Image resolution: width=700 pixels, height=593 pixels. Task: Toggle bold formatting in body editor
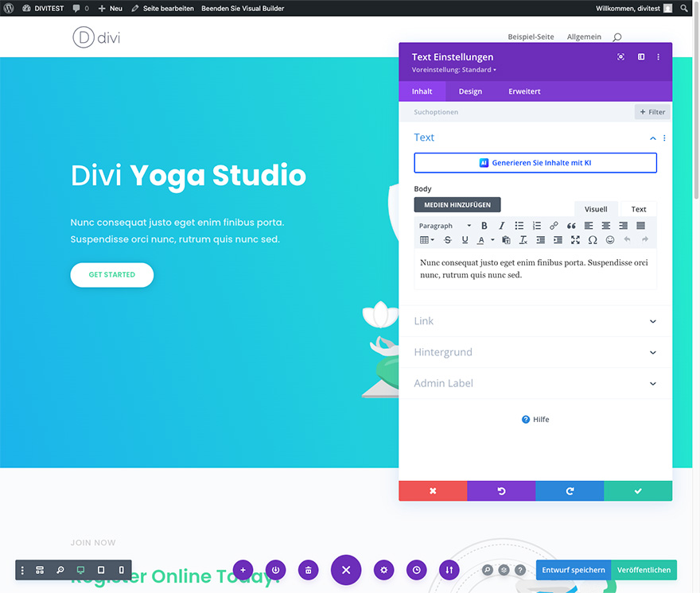(x=484, y=226)
